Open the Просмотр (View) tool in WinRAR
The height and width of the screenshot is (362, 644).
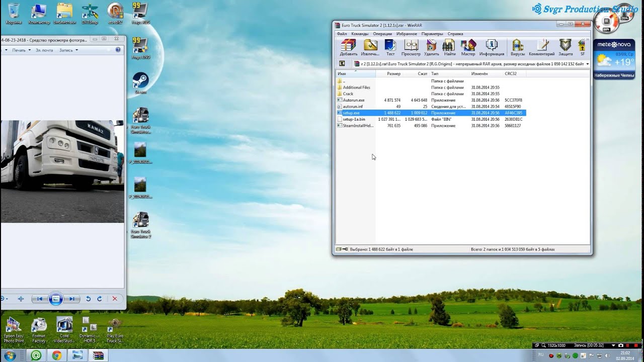411,47
